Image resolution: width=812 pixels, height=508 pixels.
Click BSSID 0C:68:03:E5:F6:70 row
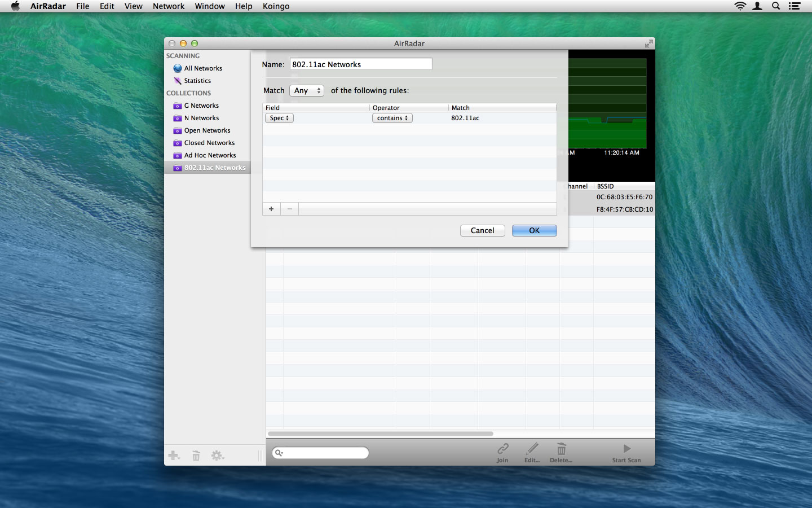(624, 197)
